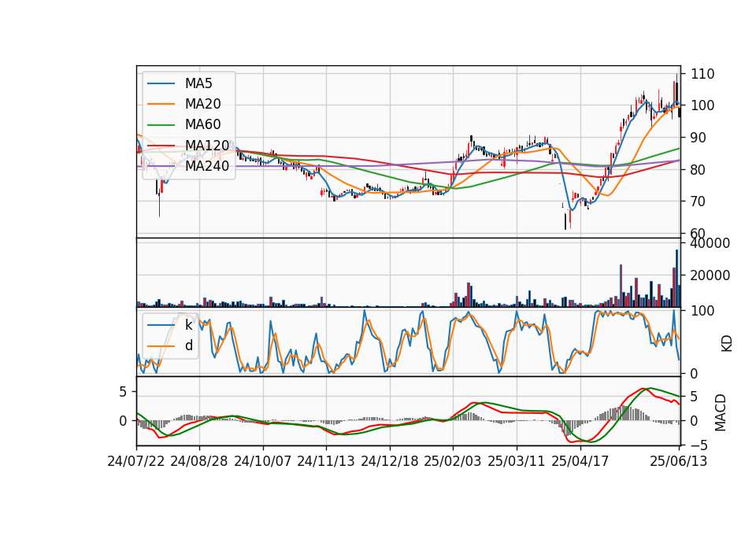Viewport: 756px width, 543px height.
Task: Click the tallest volume bar near 25/06/13
Action: point(677,278)
